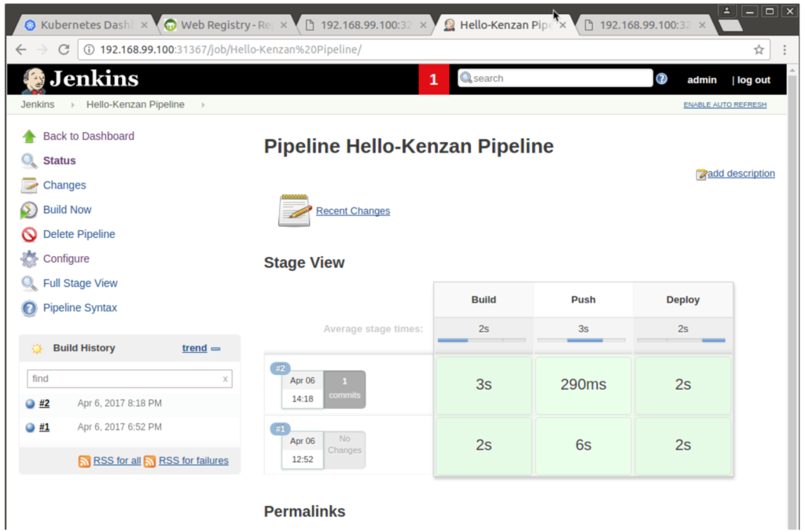This screenshot has width=805, height=532.
Task: Click the Back to Dashboard arrow icon
Action: pyautogui.click(x=29, y=136)
